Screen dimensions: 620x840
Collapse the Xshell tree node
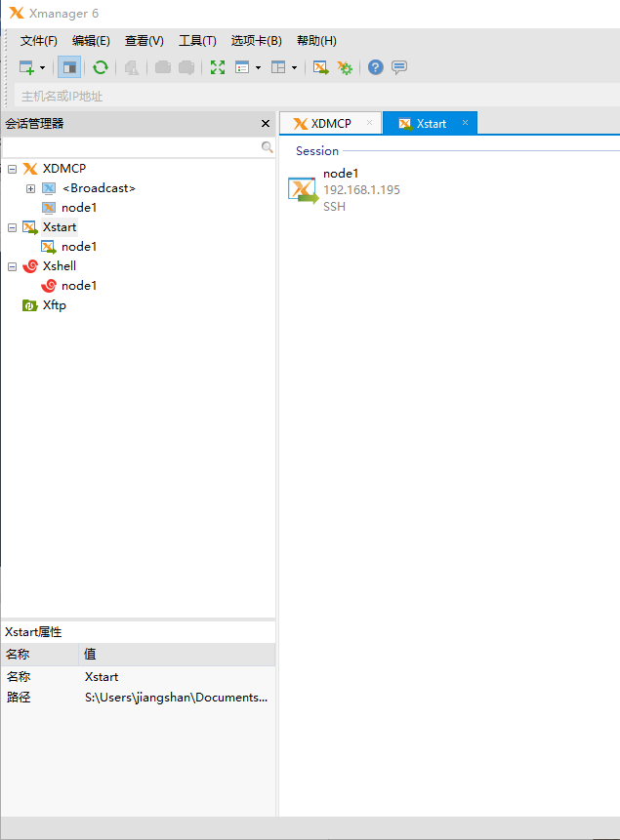point(13,266)
